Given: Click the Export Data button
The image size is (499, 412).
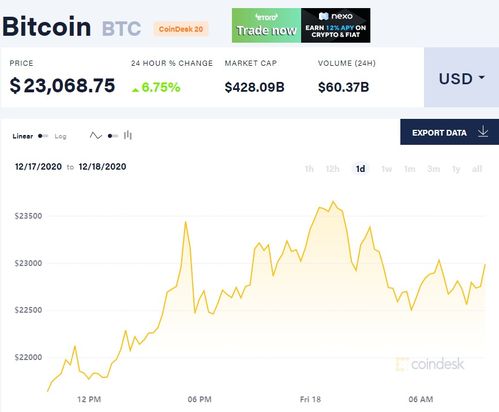Looking at the screenshot, I should 449,132.
